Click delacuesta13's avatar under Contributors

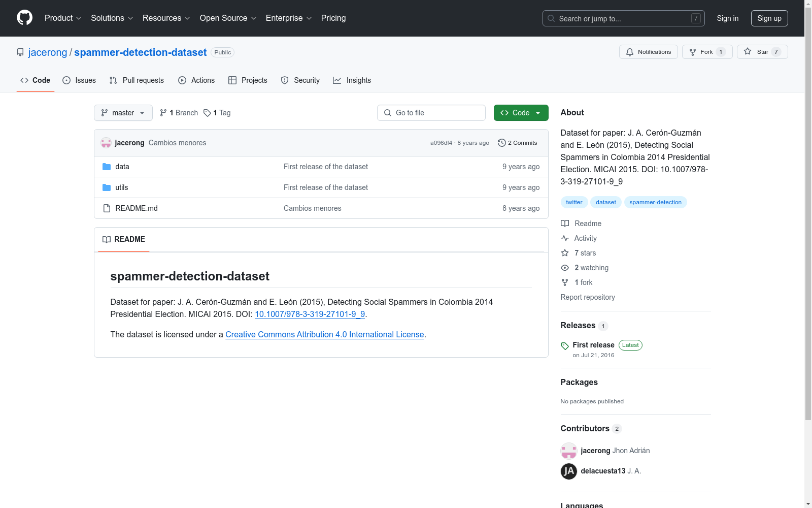(x=569, y=471)
